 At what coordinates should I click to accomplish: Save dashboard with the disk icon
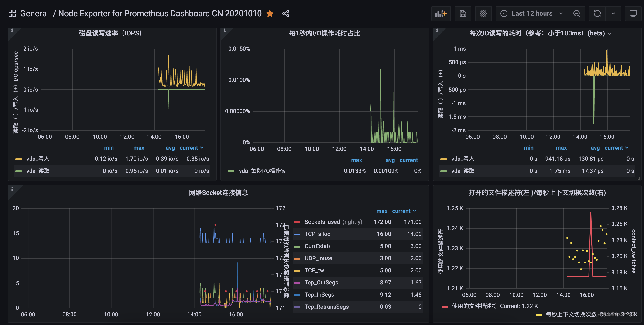coord(463,14)
